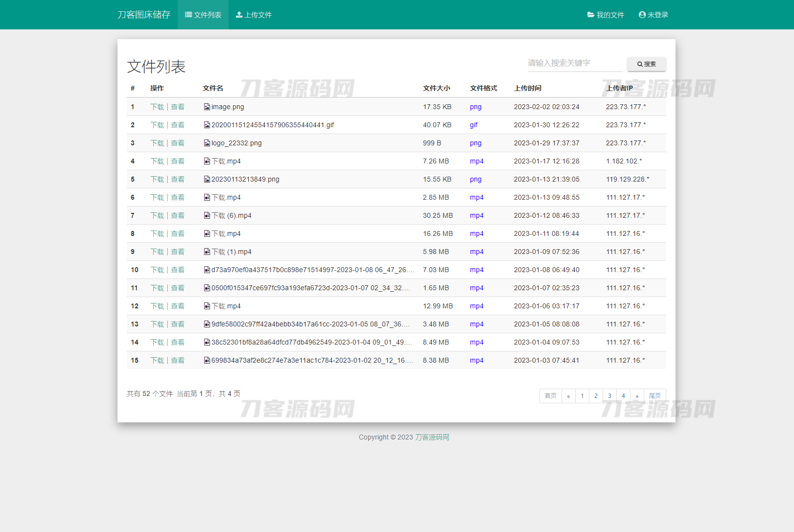Click the file icon beside logo_22332.png
This screenshot has height=532, width=794.
click(207, 143)
